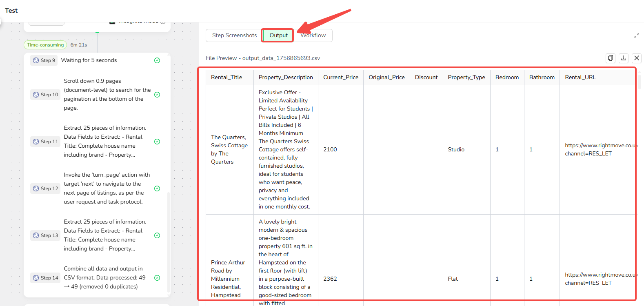
Task: Click the Step 11 Extract 25 pieces text
Action: tap(105, 142)
